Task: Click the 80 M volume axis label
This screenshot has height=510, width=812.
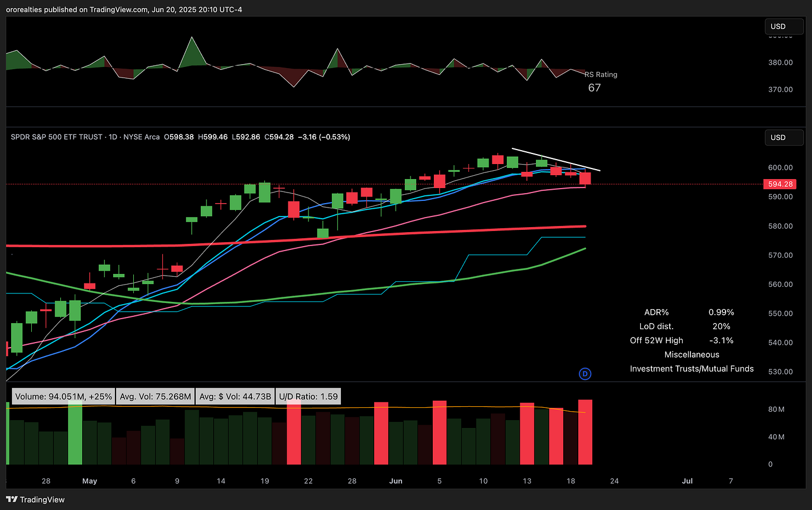Action: 776,410
